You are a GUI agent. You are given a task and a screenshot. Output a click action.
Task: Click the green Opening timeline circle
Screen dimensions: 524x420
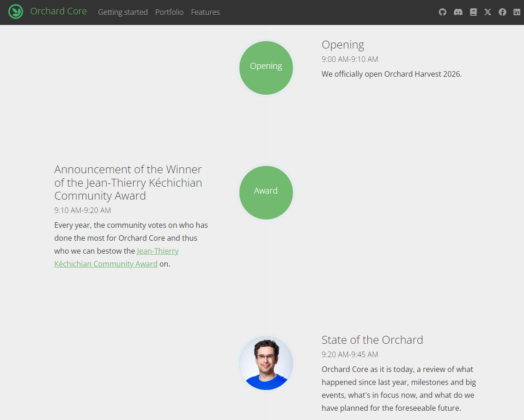pos(266,68)
